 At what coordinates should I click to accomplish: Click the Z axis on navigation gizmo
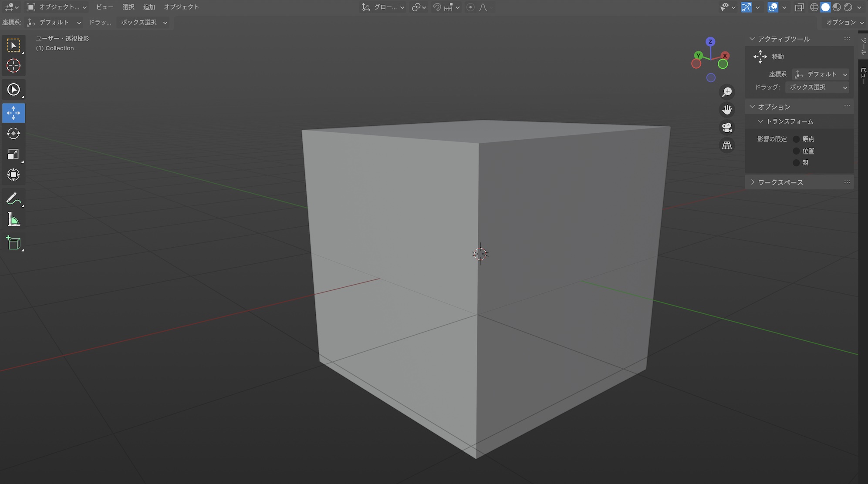[x=710, y=42]
